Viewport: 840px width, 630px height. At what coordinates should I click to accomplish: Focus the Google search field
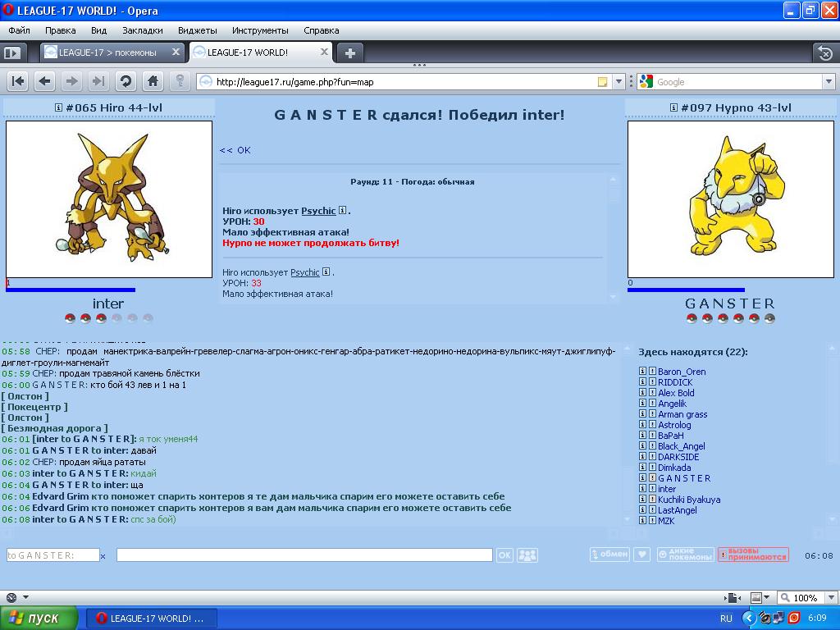(739, 82)
